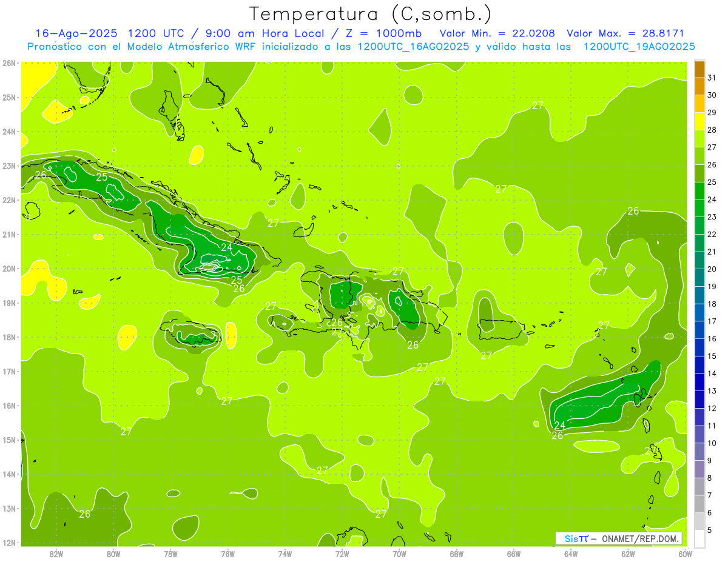Image resolution: width=728 pixels, height=562 pixels.
Task: Click the 70W longitude axis label
Action: point(399,553)
